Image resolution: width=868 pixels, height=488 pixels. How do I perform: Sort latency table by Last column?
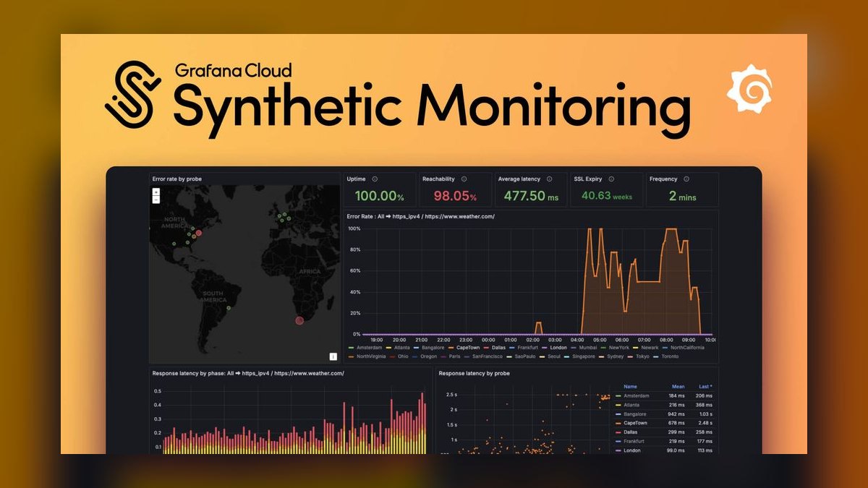(705, 387)
